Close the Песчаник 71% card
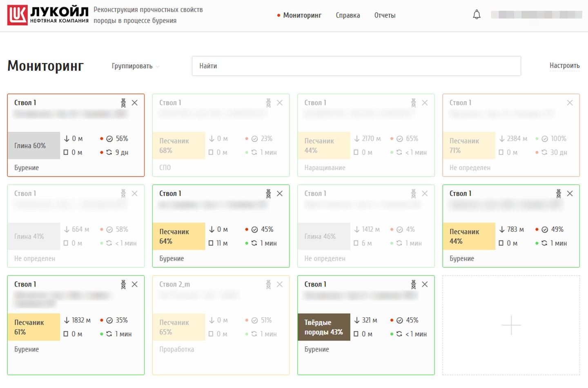The width and height of the screenshot is (588, 388). [x=570, y=103]
